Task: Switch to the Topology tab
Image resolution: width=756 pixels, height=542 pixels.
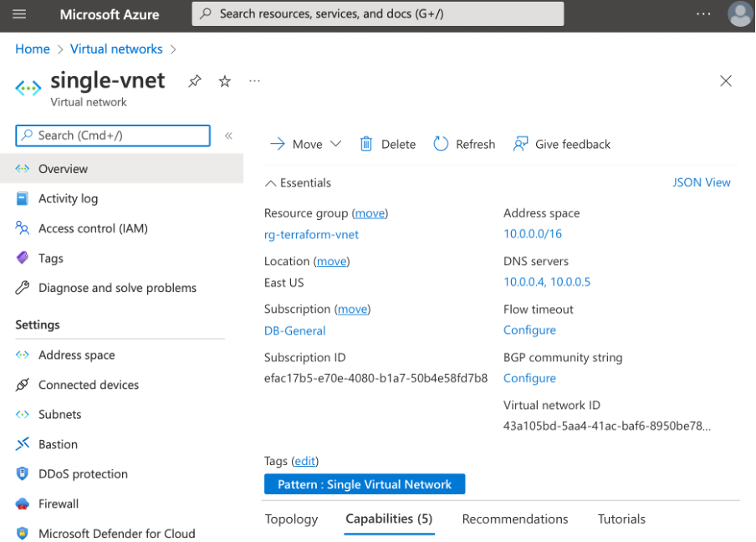Action: [291, 519]
